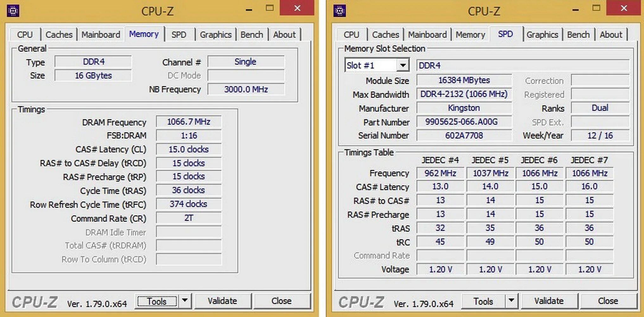Maximize the right CPU-Z window
Viewport: 644px width, 317px height.
[x=597, y=8]
